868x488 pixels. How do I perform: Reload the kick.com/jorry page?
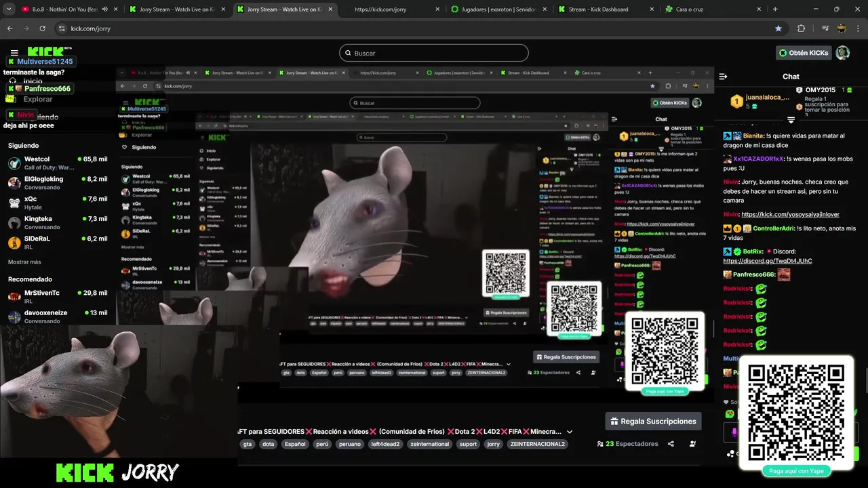click(x=43, y=28)
